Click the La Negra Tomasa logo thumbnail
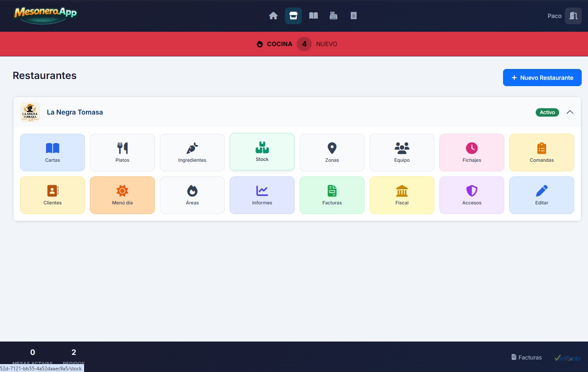 pos(30,112)
